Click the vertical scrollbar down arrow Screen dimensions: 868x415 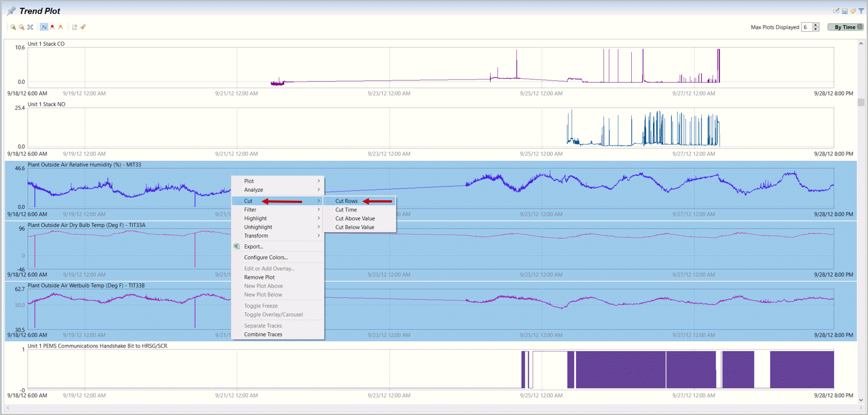click(x=861, y=400)
